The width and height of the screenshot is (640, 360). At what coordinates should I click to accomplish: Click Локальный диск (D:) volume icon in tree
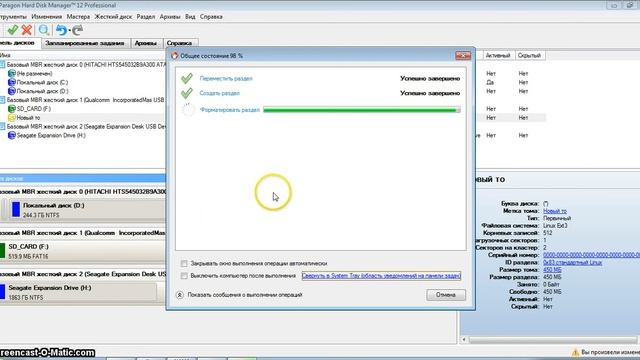(x=12, y=91)
